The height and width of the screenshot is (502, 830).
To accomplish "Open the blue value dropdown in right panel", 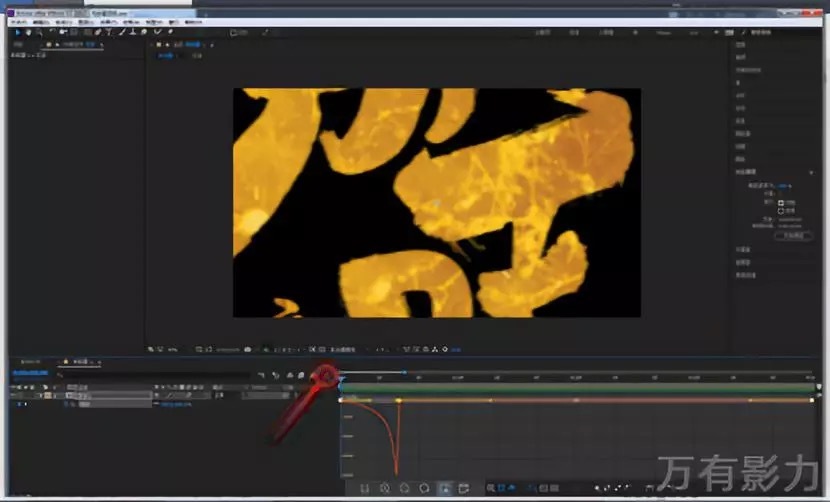I will (784, 186).
